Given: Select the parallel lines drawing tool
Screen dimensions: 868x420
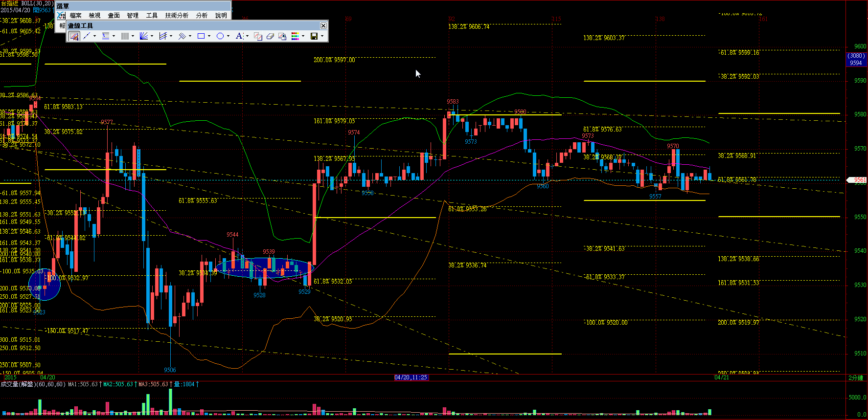Looking at the screenshot, I should [182, 36].
